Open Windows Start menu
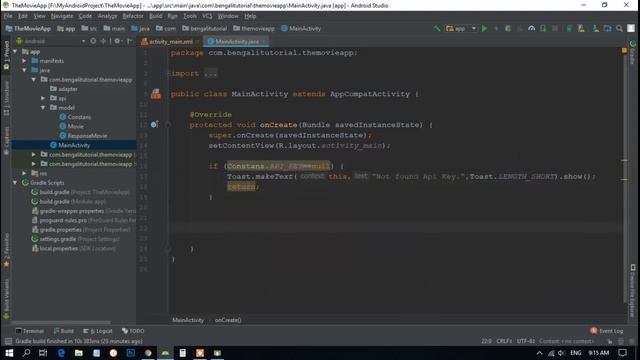 (9, 353)
